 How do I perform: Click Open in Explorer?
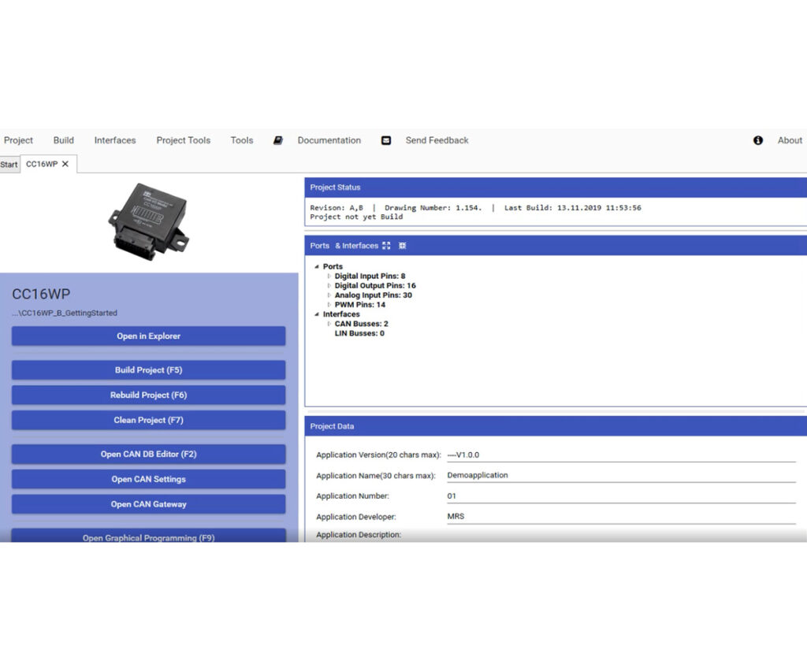click(x=148, y=336)
